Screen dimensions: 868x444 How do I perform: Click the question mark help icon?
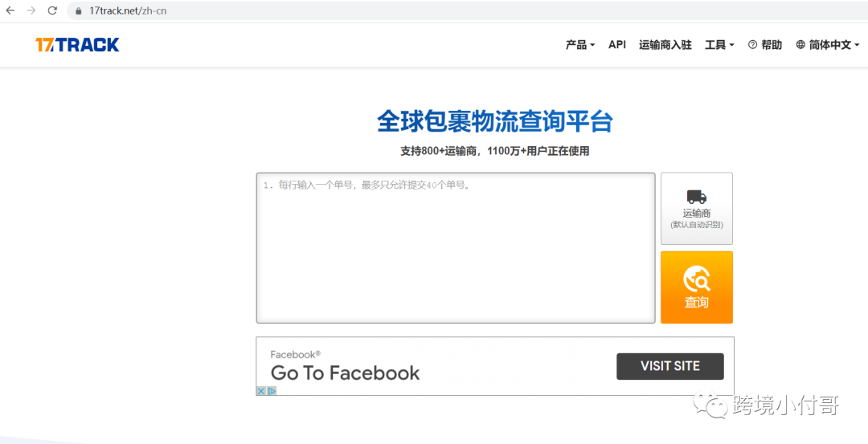pos(752,45)
